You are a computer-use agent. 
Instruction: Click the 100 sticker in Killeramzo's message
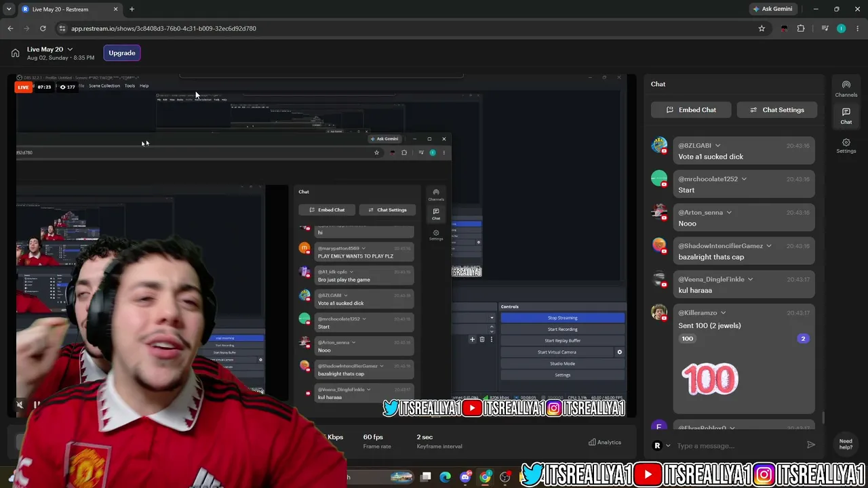[x=709, y=379]
